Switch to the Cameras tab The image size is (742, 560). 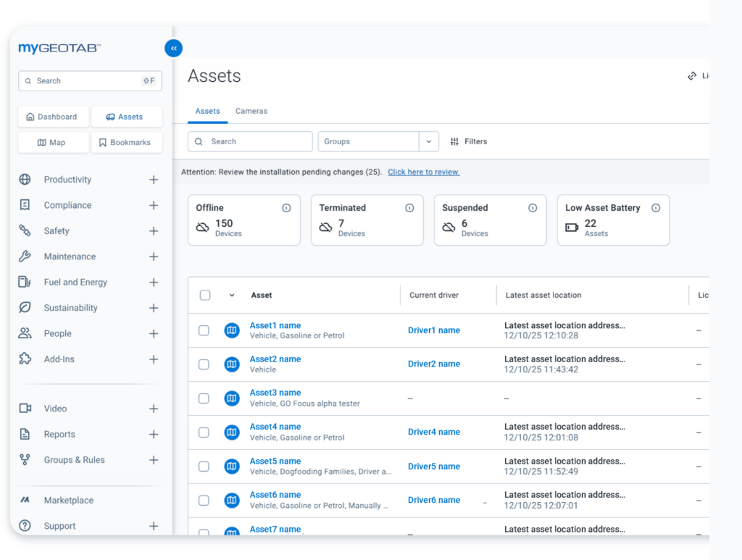[251, 112]
